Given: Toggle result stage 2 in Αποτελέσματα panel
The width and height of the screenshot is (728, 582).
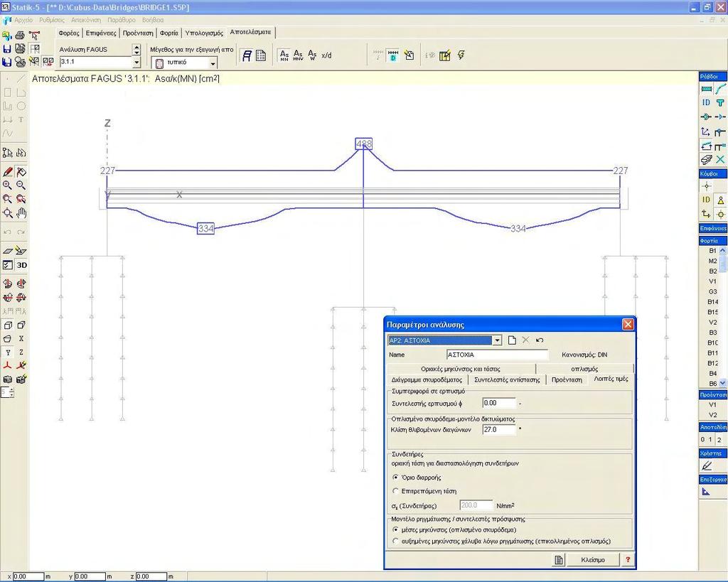Looking at the screenshot, I should click(x=719, y=439).
